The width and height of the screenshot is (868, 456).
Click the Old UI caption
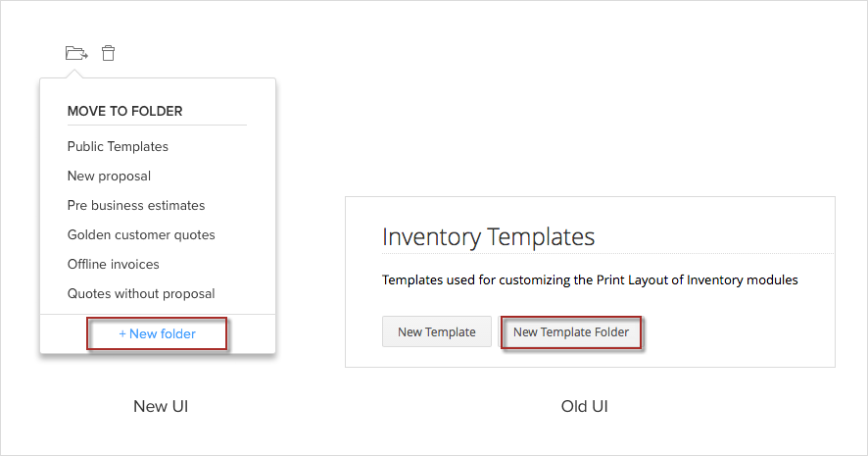coord(585,406)
